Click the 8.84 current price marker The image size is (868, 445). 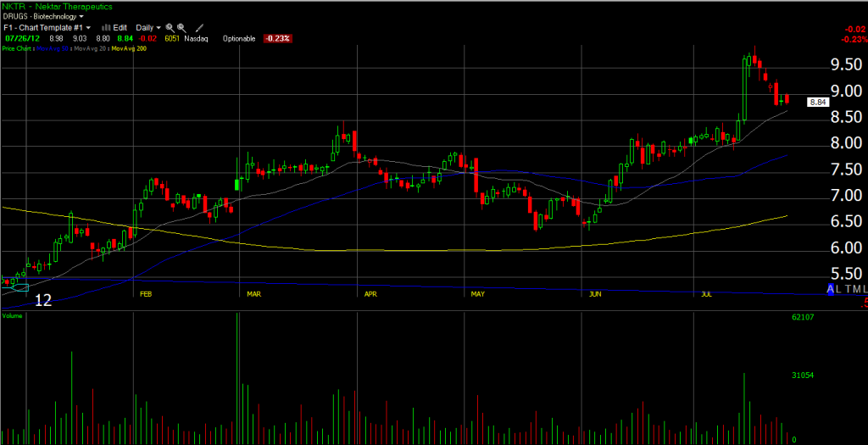(x=817, y=102)
